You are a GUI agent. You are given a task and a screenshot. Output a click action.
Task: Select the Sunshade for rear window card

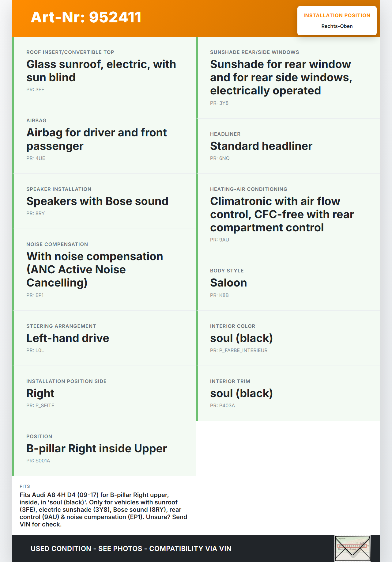[288, 78]
